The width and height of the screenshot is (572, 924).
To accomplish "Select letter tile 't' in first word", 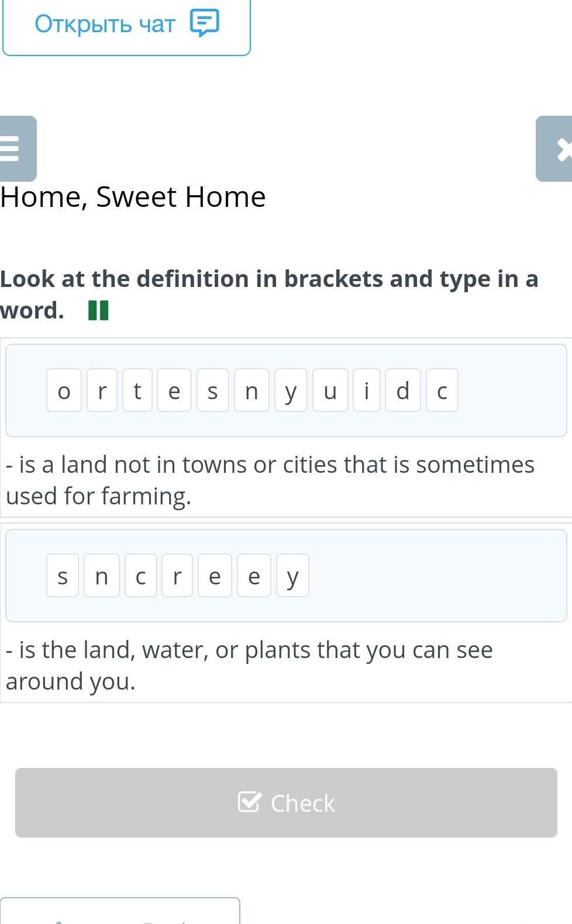I will pos(137,390).
